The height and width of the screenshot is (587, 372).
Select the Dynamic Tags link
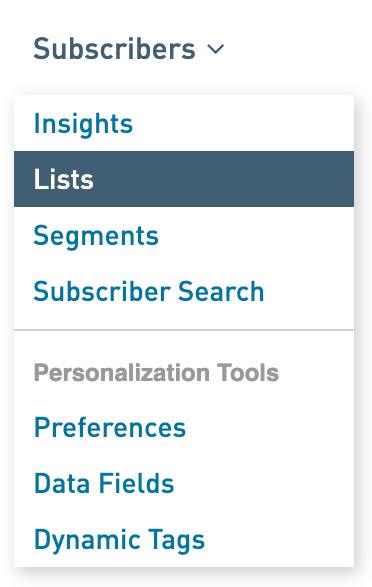119,540
